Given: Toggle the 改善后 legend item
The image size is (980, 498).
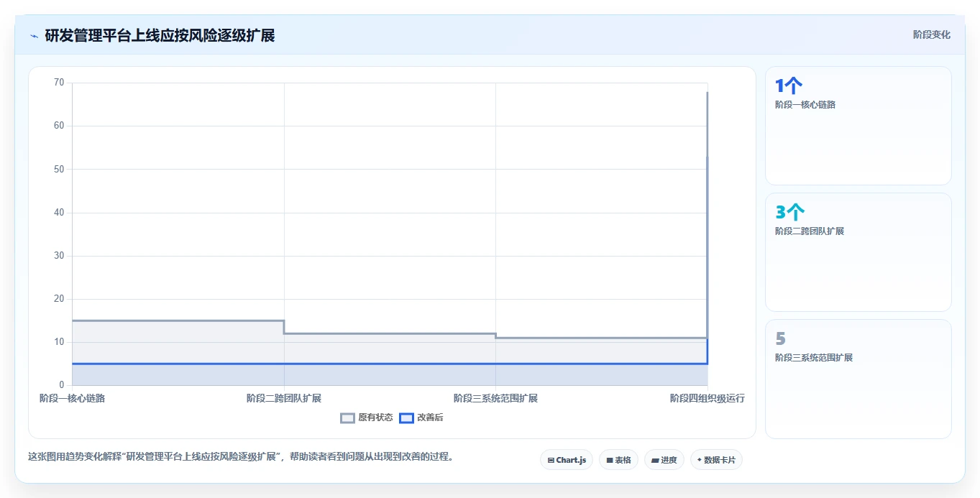Looking at the screenshot, I should click(x=421, y=418).
